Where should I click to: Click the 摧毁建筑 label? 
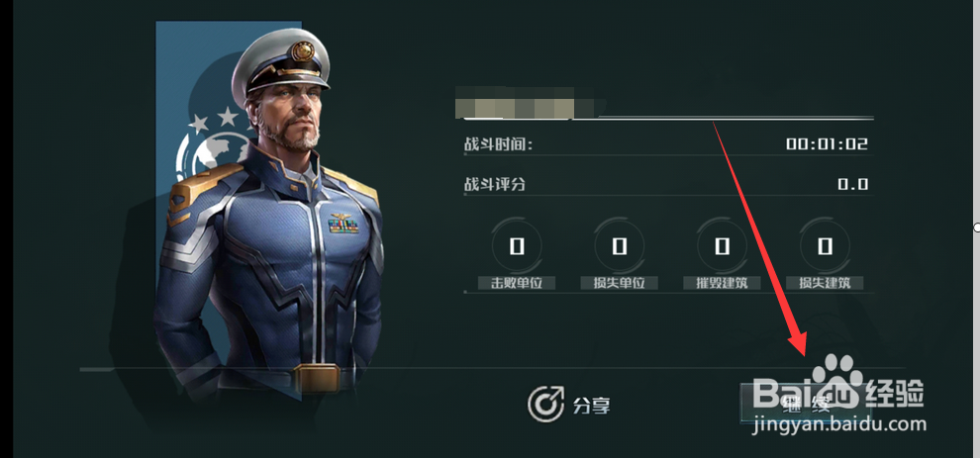pyautogui.click(x=722, y=283)
